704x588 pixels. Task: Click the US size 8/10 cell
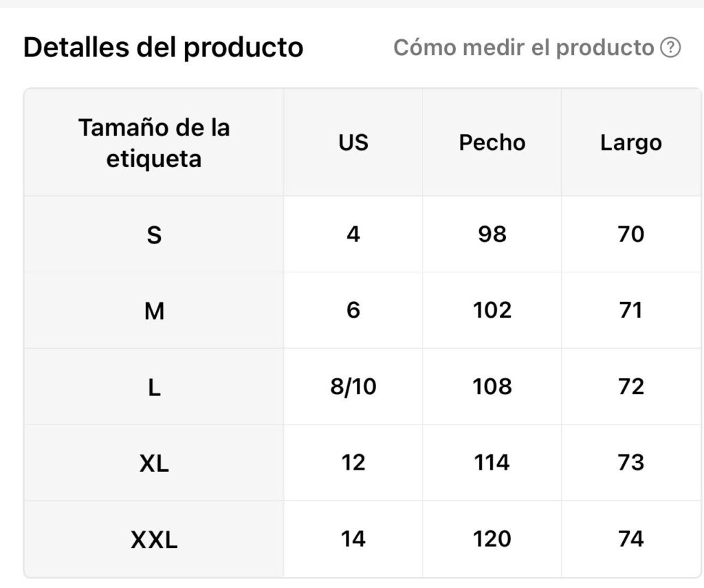[353, 386]
